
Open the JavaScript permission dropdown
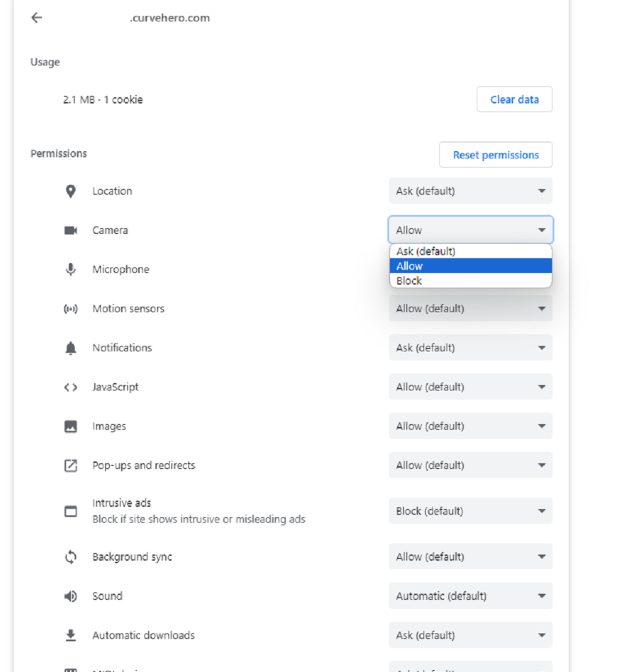coord(471,387)
